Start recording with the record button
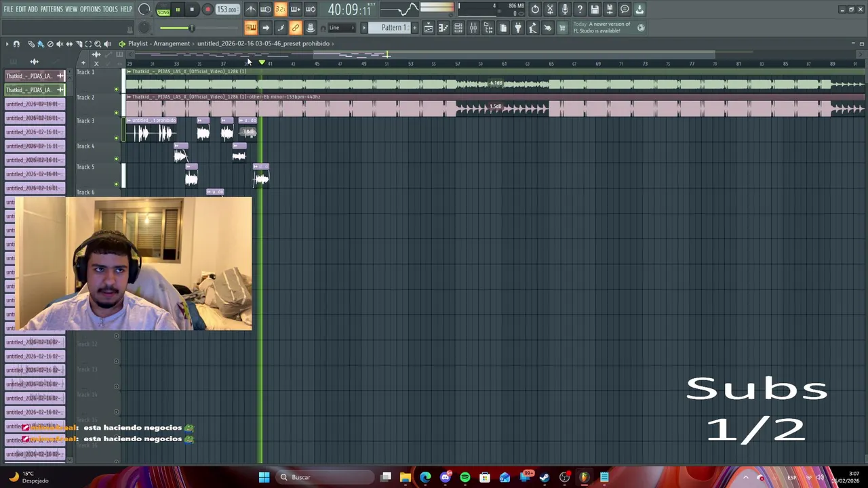This screenshot has width=868, height=488. pos(208,9)
